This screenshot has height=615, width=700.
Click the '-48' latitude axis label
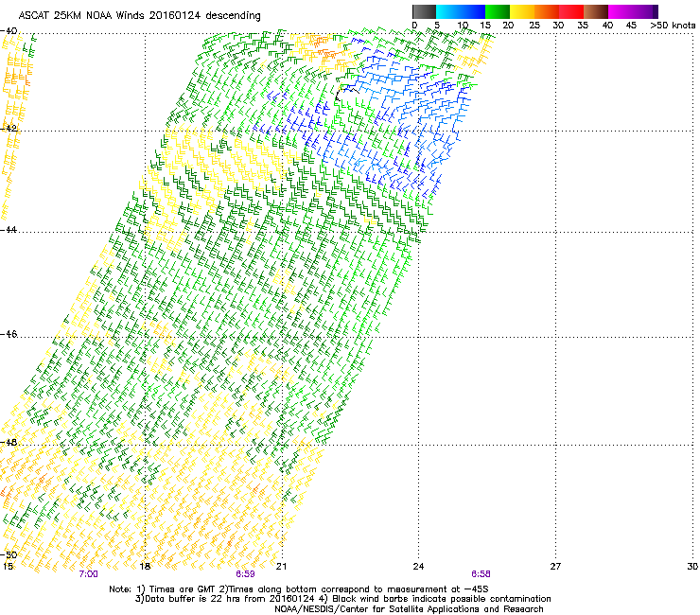coord(9,442)
